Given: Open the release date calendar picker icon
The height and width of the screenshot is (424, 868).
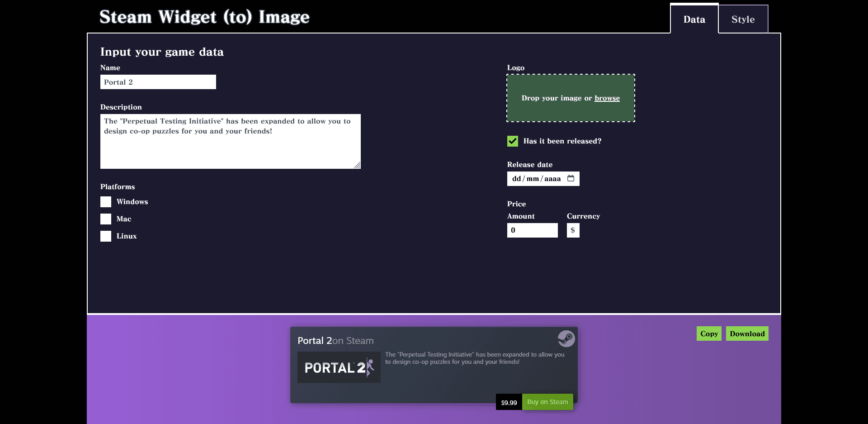Looking at the screenshot, I should point(571,178).
